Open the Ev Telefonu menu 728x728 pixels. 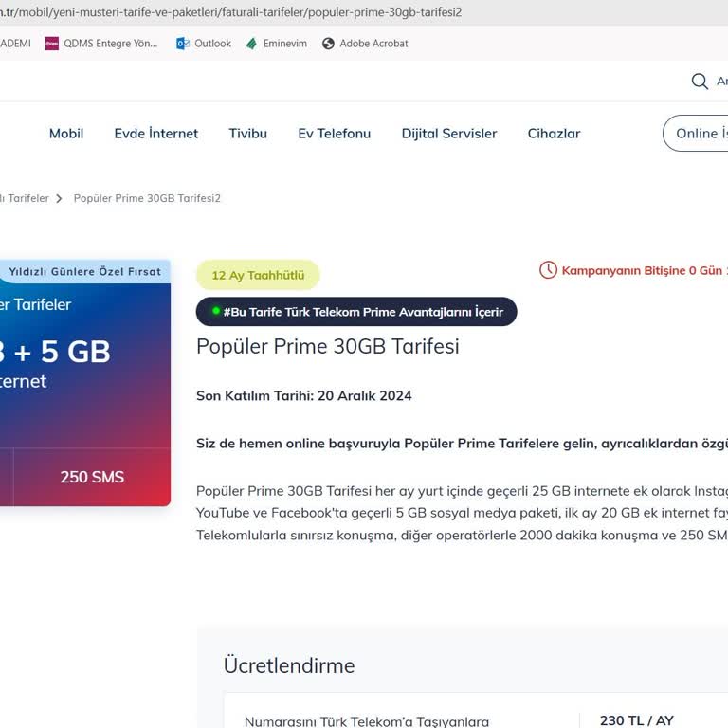coord(335,134)
